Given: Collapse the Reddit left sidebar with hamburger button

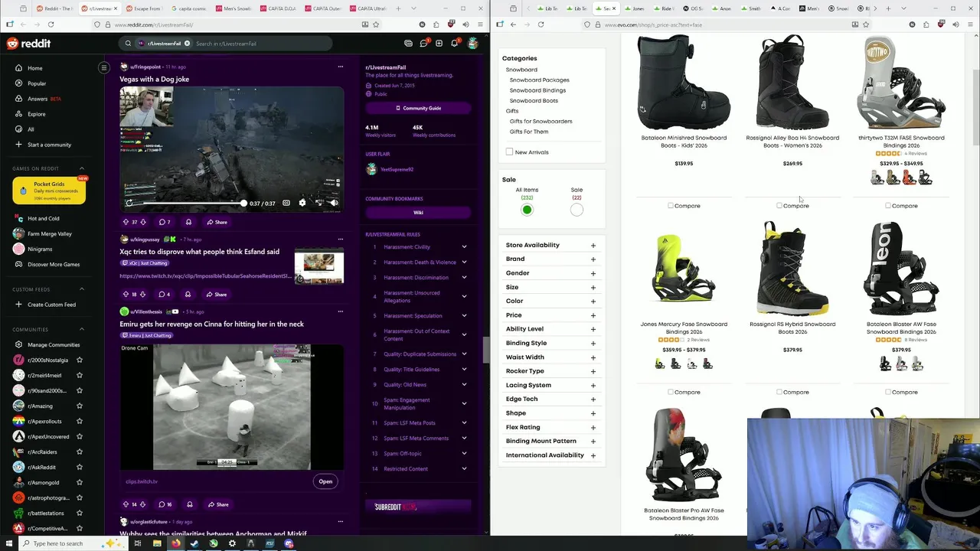Looking at the screenshot, I should (104, 67).
